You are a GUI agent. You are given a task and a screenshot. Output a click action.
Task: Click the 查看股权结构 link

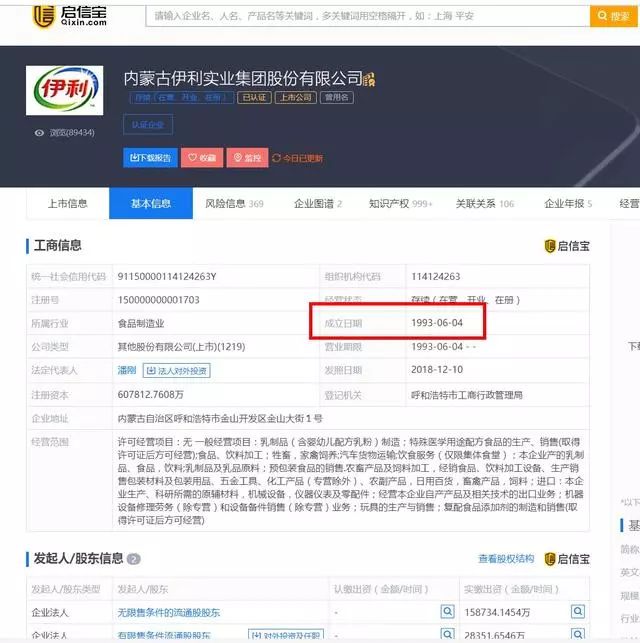click(506, 559)
